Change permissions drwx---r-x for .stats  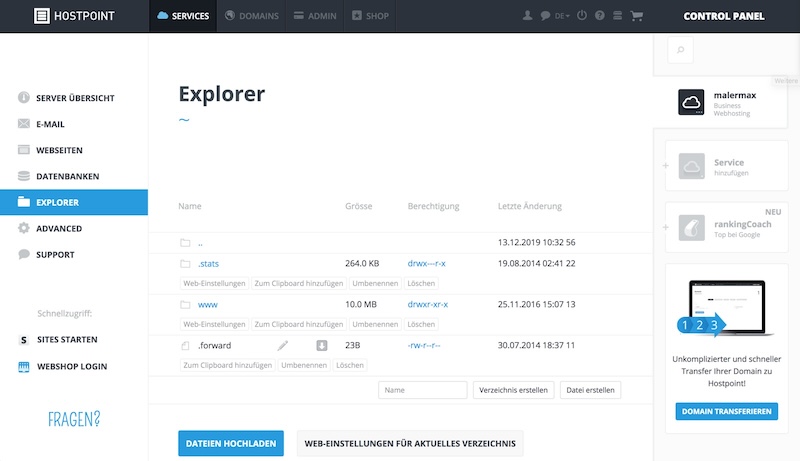[x=427, y=264]
